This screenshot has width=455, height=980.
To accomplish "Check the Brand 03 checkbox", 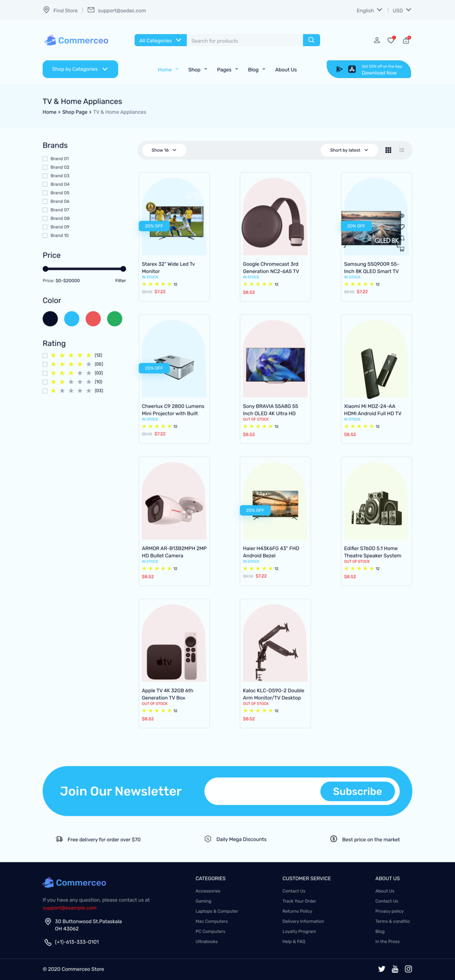I will (x=45, y=176).
